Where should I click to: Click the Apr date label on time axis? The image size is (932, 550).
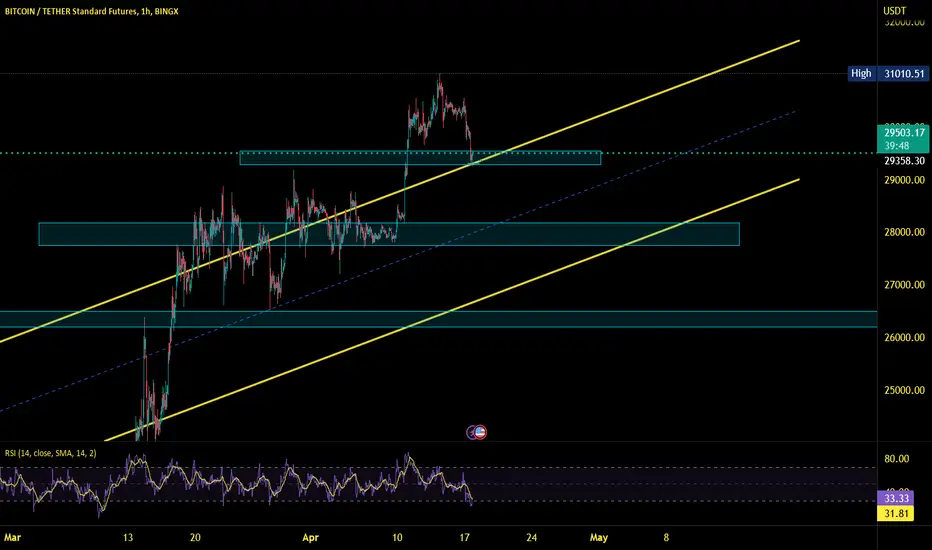tap(310, 538)
